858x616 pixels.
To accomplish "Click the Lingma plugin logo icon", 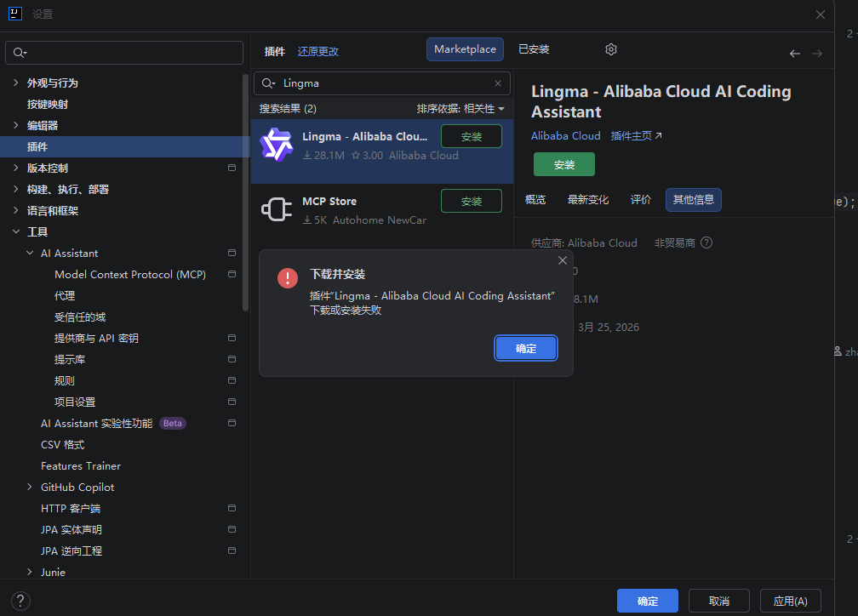I will [x=277, y=145].
